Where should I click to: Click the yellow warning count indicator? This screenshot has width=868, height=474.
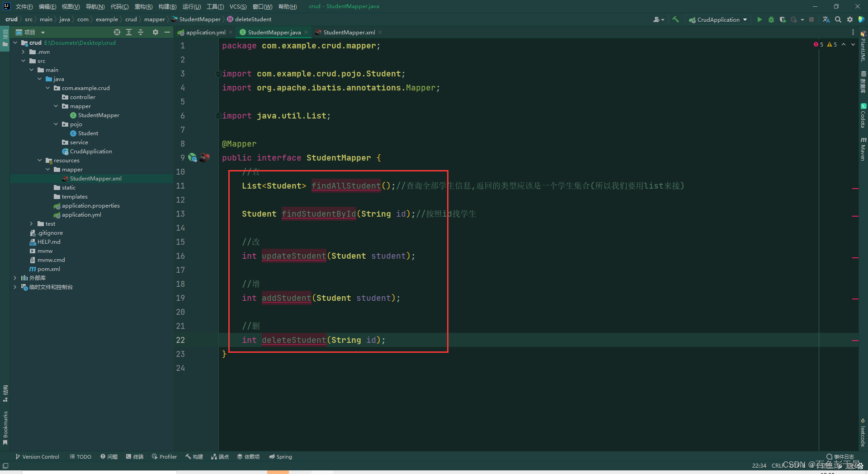(832, 44)
